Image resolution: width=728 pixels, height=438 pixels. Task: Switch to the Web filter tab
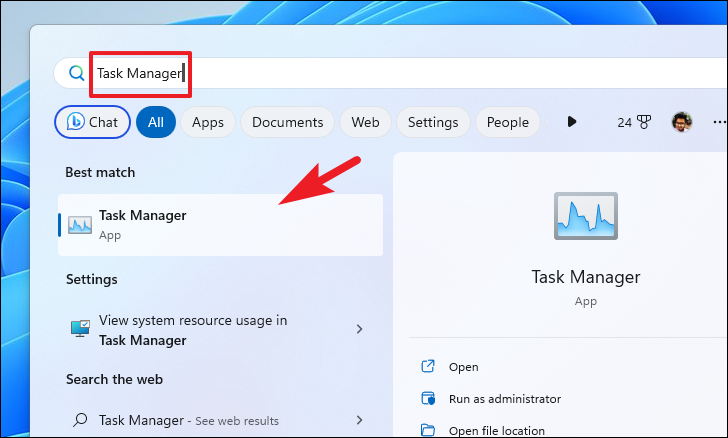365,122
